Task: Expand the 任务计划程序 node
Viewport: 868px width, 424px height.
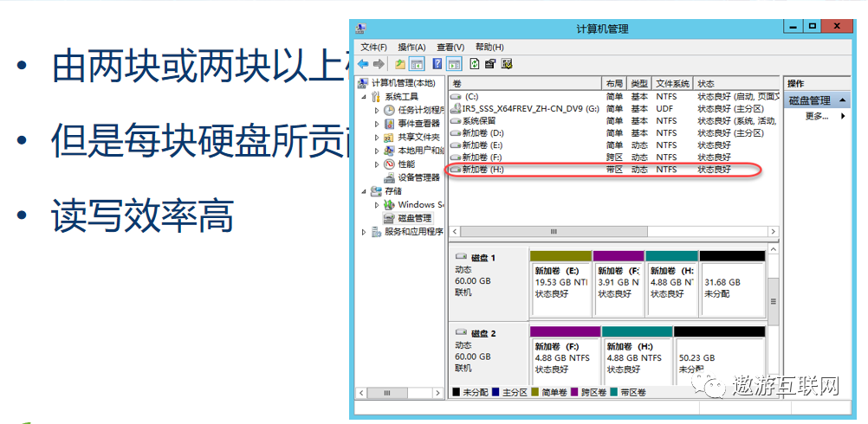Action: pos(377,110)
